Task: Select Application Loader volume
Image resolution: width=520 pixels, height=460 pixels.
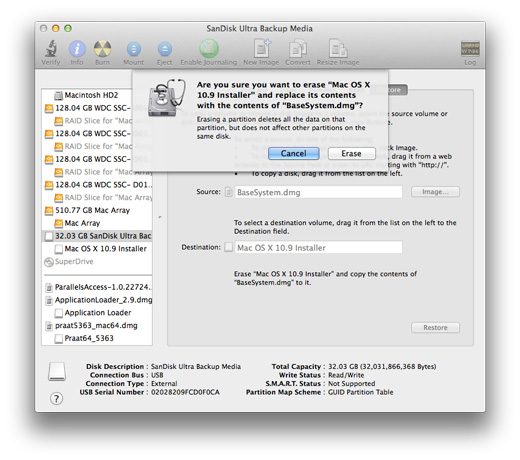Action: click(97, 313)
